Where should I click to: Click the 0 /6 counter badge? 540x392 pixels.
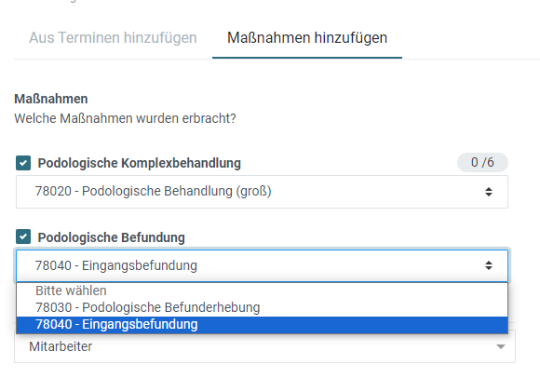tap(482, 162)
